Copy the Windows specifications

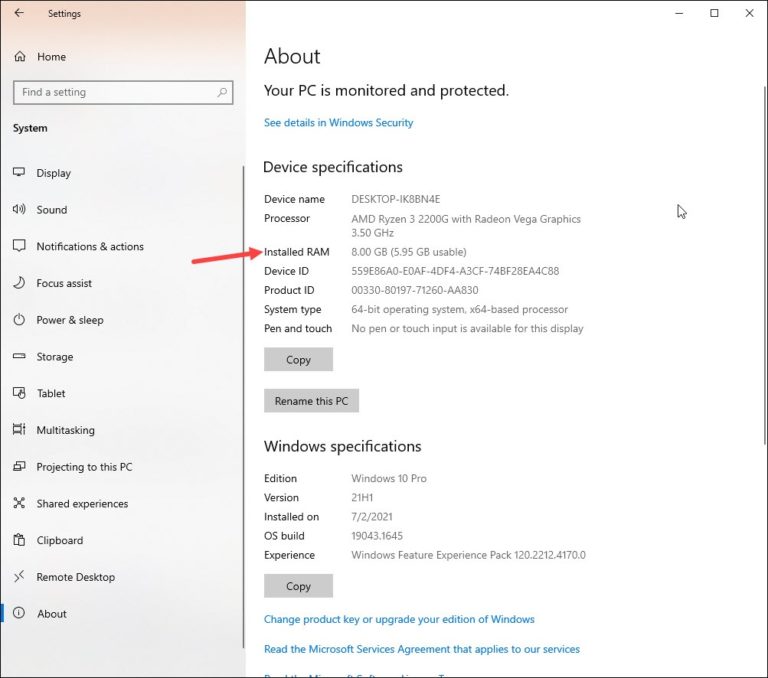298,587
